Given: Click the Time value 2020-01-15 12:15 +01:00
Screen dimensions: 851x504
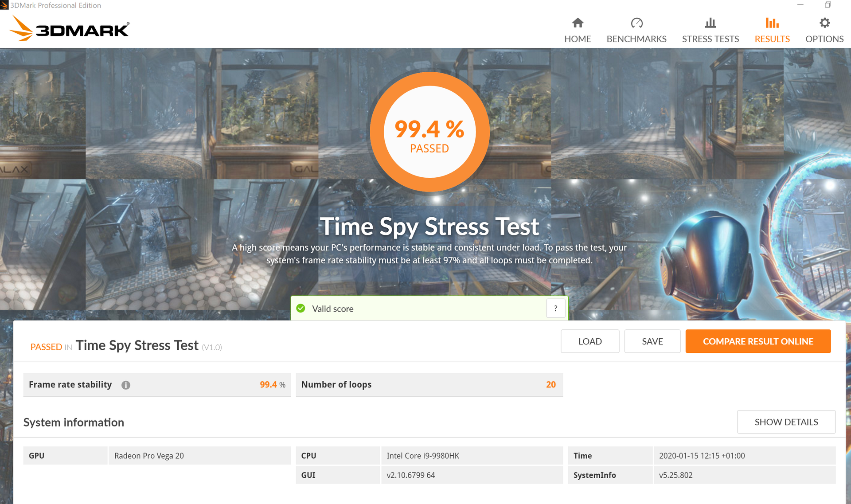Looking at the screenshot, I should point(702,456).
